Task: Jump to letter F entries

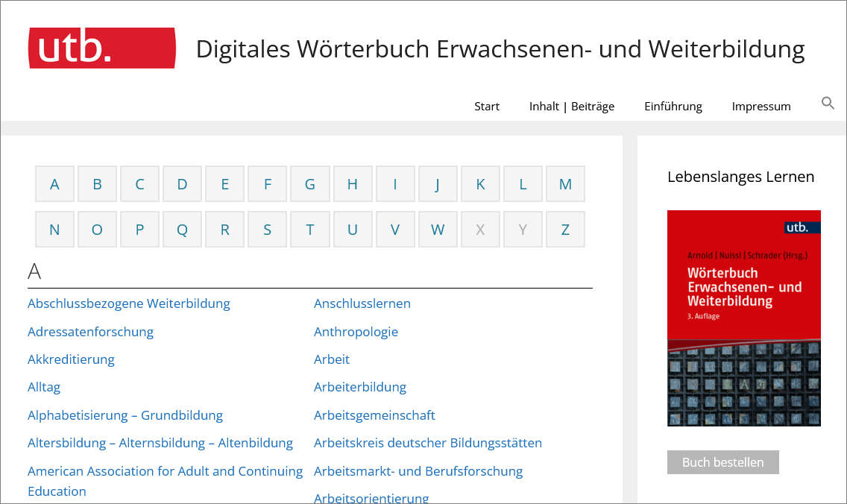Action: click(x=268, y=184)
